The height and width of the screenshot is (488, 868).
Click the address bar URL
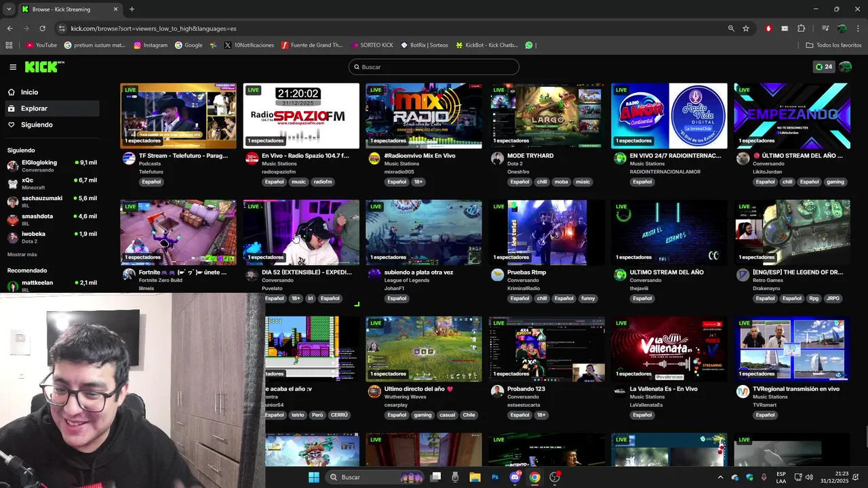pyautogui.click(x=154, y=28)
